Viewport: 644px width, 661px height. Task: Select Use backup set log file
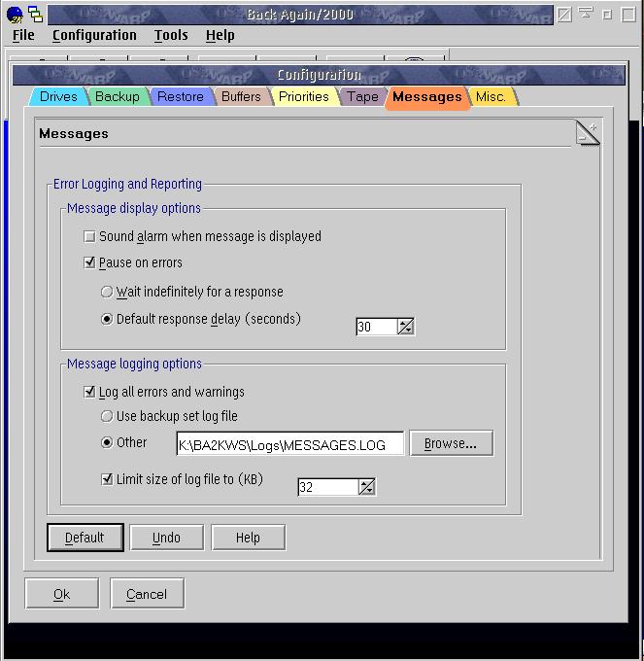pos(169,416)
